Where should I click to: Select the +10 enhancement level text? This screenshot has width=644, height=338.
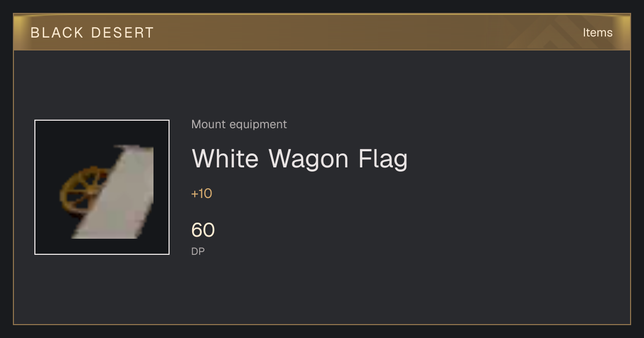(x=202, y=194)
